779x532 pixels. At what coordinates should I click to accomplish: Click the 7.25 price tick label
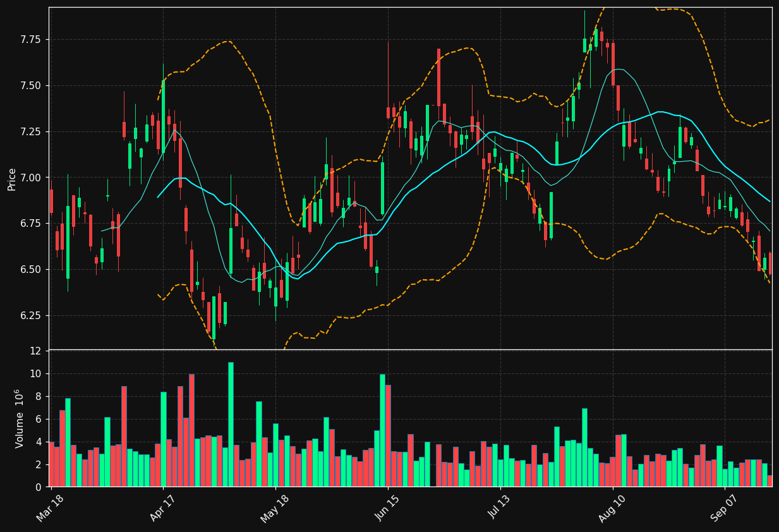pyautogui.click(x=30, y=132)
